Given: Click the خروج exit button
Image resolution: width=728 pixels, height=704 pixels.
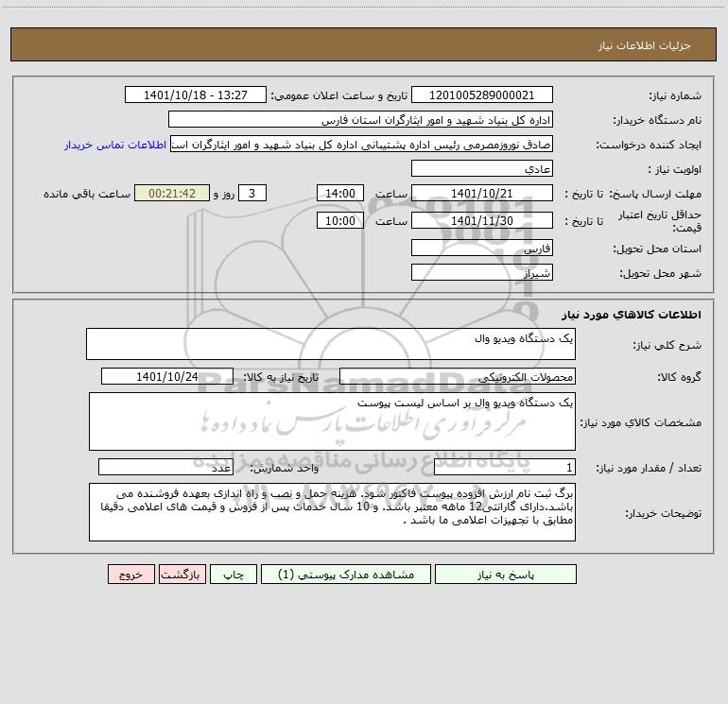Looking at the screenshot, I should 130,574.
